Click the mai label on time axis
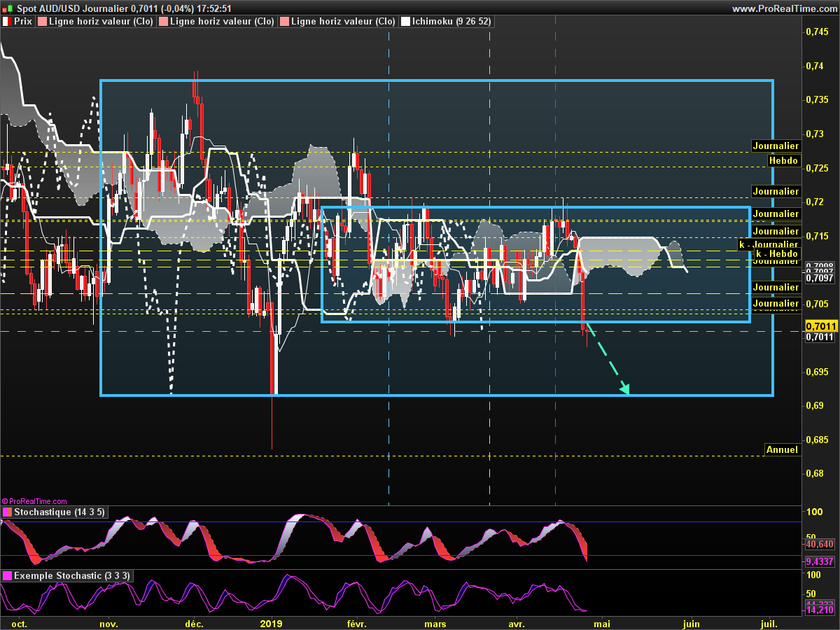Viewport: 840px width, 630px height. click(x=602, y=623)
